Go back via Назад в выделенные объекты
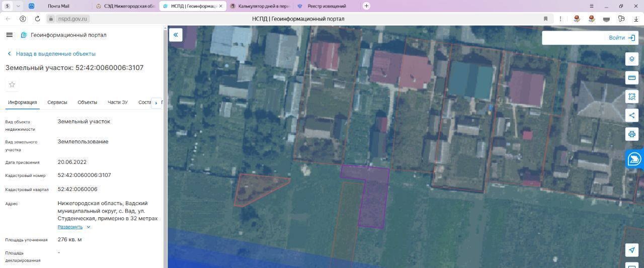 [51, 54]
